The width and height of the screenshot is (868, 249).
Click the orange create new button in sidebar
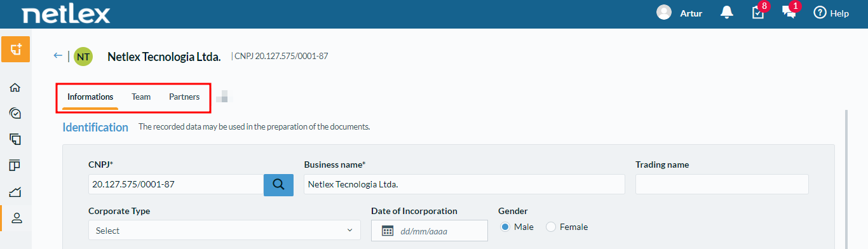16,50
